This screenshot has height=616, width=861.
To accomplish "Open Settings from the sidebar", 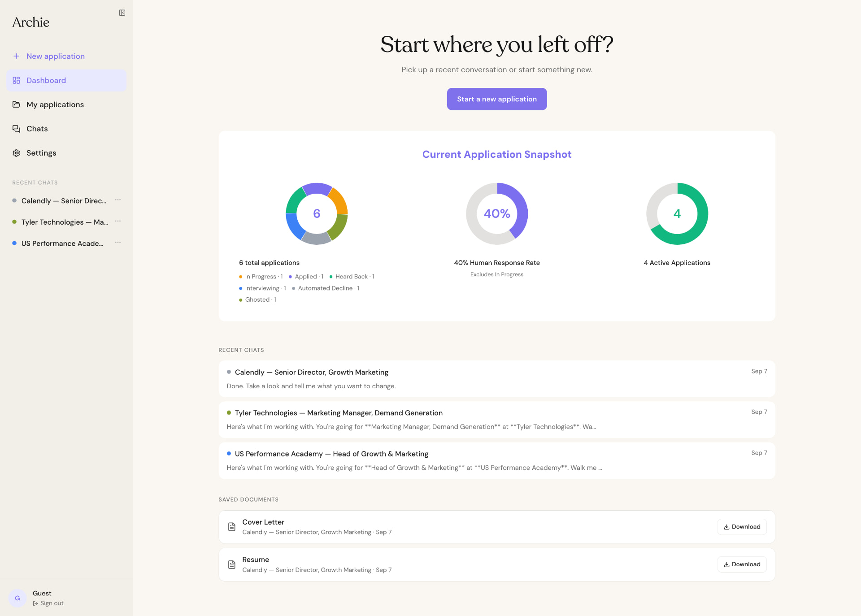I will [x=66, y=153].
